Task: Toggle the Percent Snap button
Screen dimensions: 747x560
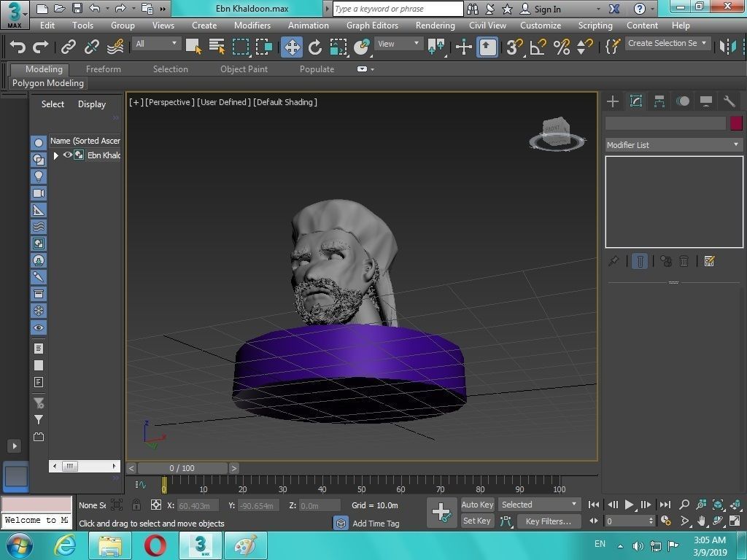Action: [562, 47]
